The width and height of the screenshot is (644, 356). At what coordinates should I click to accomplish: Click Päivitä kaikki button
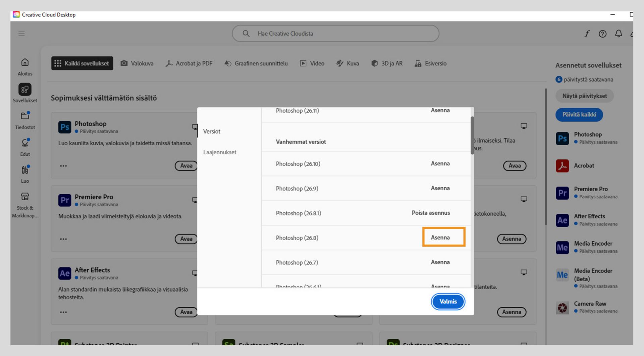coord(579,114)
